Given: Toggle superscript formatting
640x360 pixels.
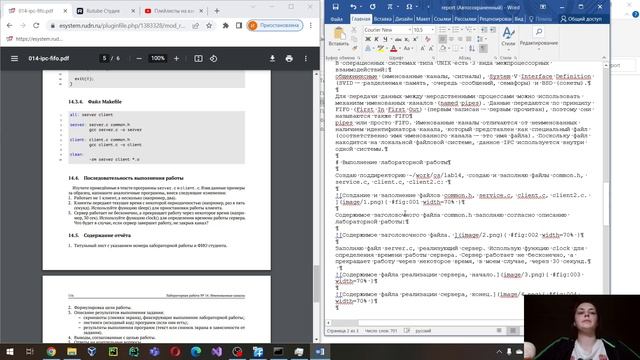Looking at the screenshot, I should (x=415, y=39).
